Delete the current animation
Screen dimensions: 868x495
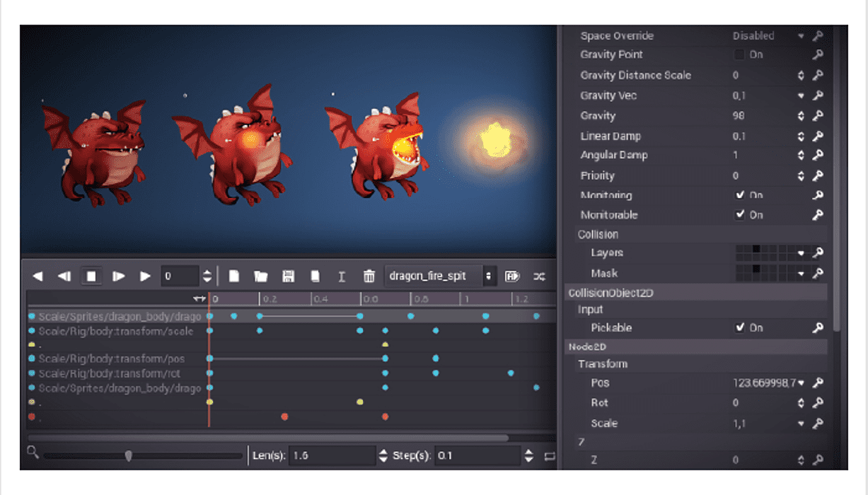369,276
